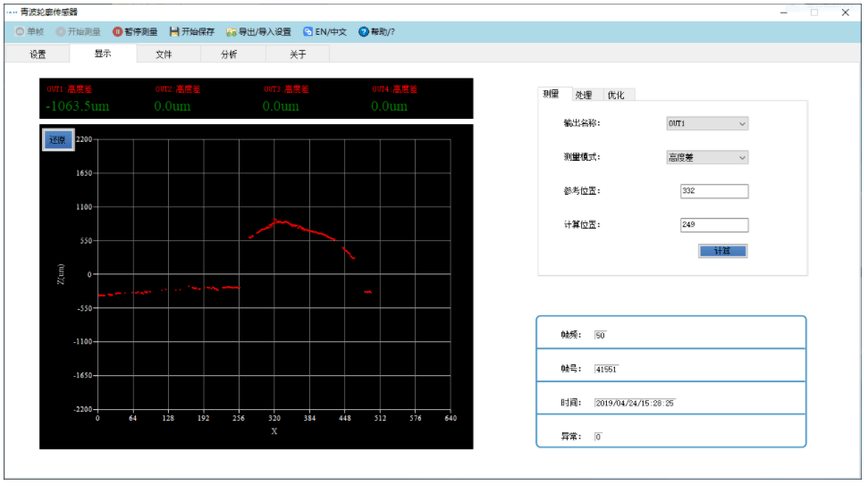Click the OUT2 reading 0.0um
The height and width of the screenshot is (485, 868).
tap(173, 106)
